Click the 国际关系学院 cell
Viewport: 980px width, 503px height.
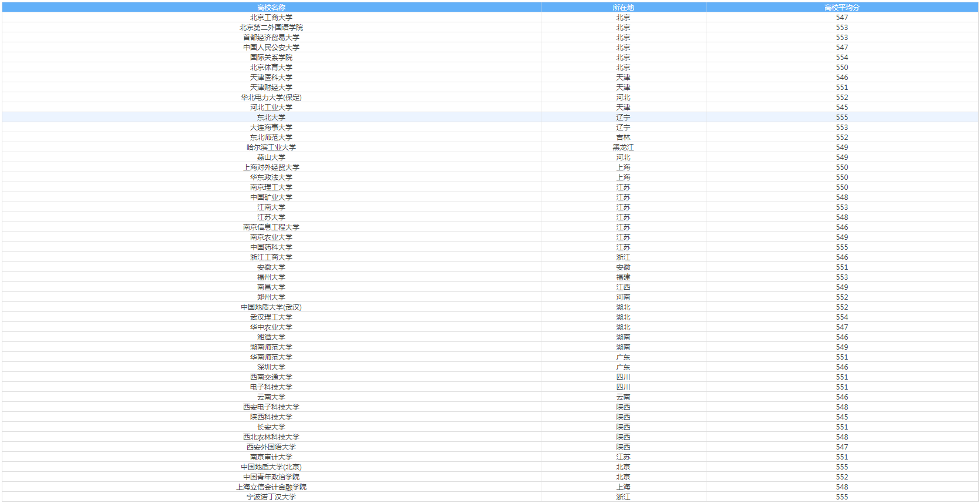[x=271, y=58]
